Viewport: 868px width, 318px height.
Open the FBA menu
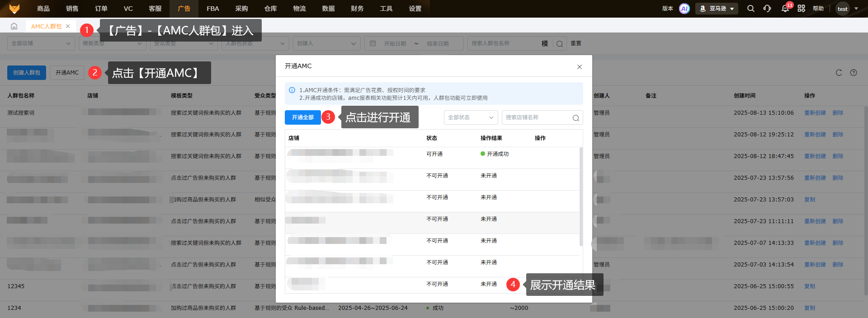pyautogui.click(x=212, y=9)
